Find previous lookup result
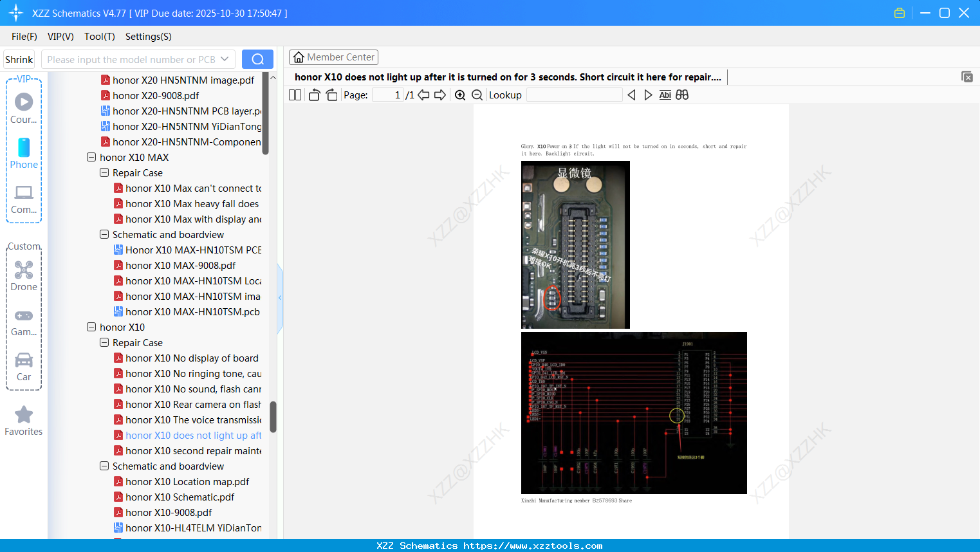The height and width of the screenshot is (552, 980). pyautogui.click(x=631, y=95)
